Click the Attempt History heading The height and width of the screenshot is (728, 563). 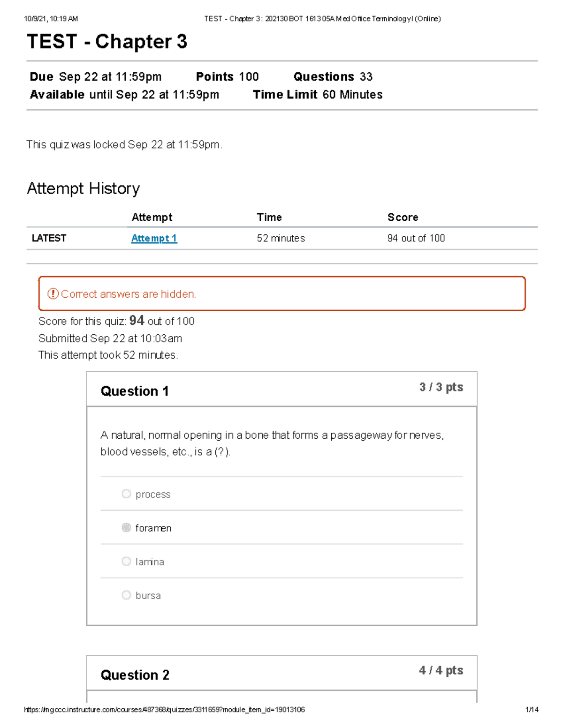point(84,188)
